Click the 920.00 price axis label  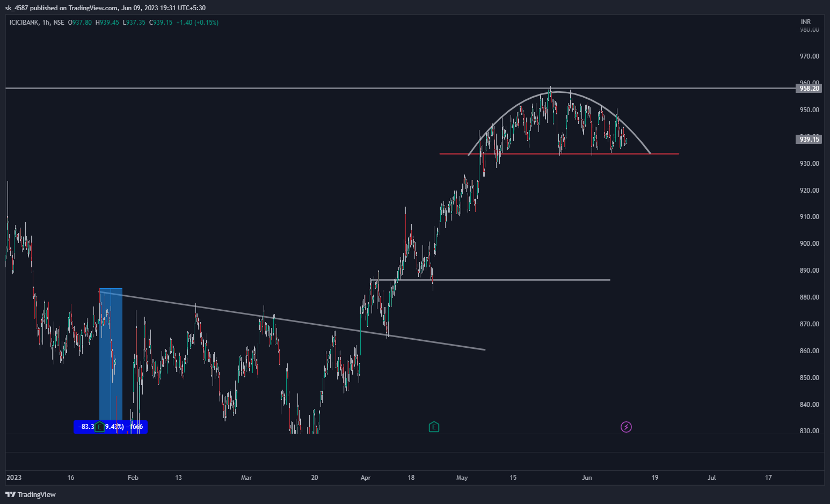[x=809, y=191]
